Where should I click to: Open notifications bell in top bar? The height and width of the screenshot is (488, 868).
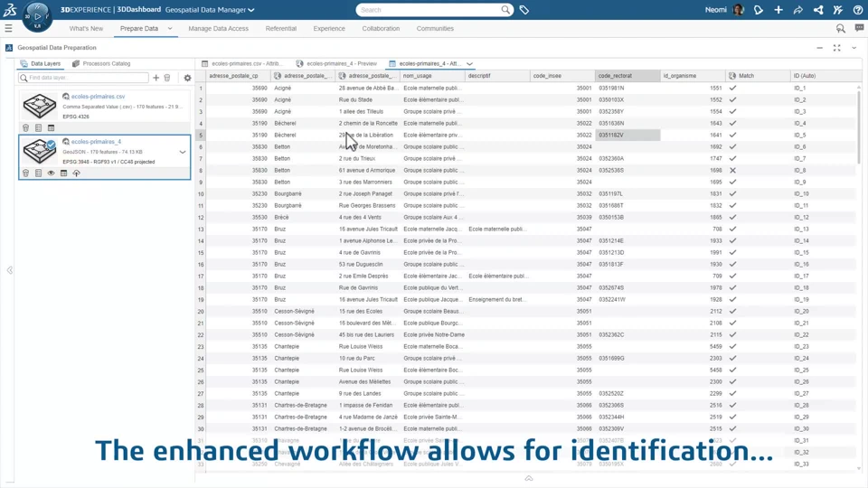pyautogui.click(x=759, y=10)
